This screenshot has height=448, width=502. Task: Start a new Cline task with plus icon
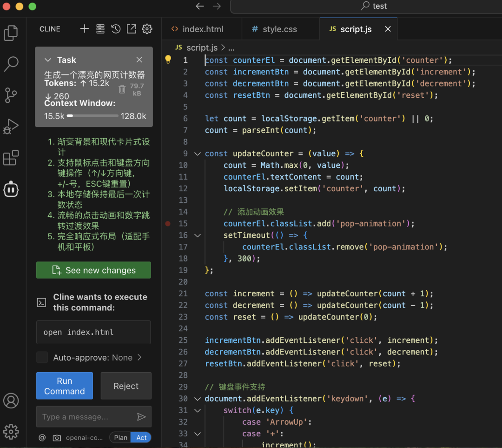[84, 28]
